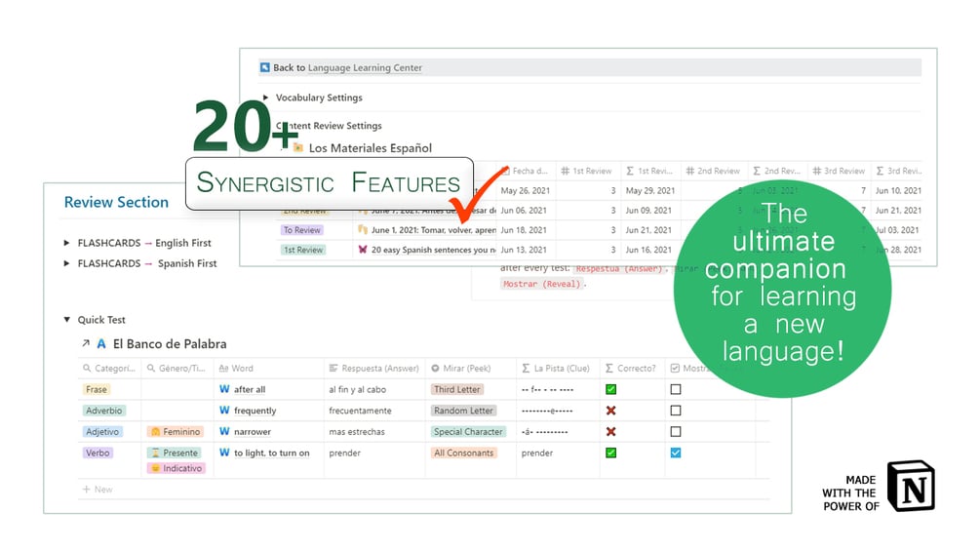
Task: Click the blue A icon of El Banco de Palabra
Action: point(101,343)
